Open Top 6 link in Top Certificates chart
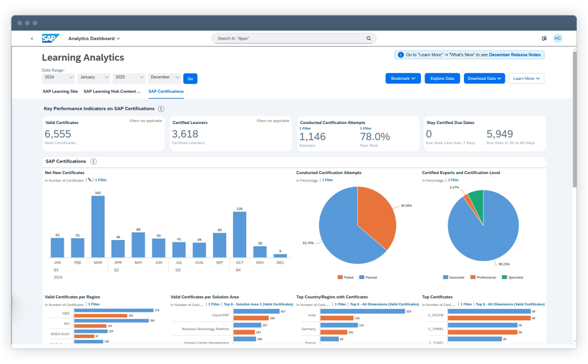The image size is (588, 364). [510, 304]
